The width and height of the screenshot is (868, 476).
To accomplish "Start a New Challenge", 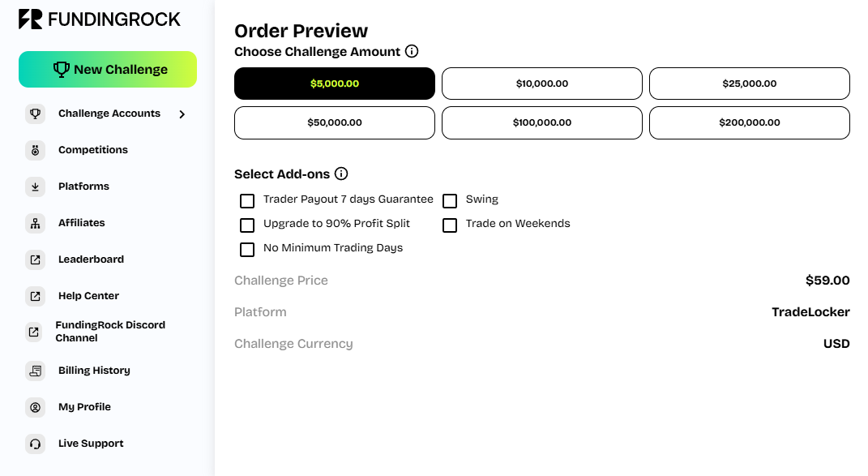I will coord(108,70).
